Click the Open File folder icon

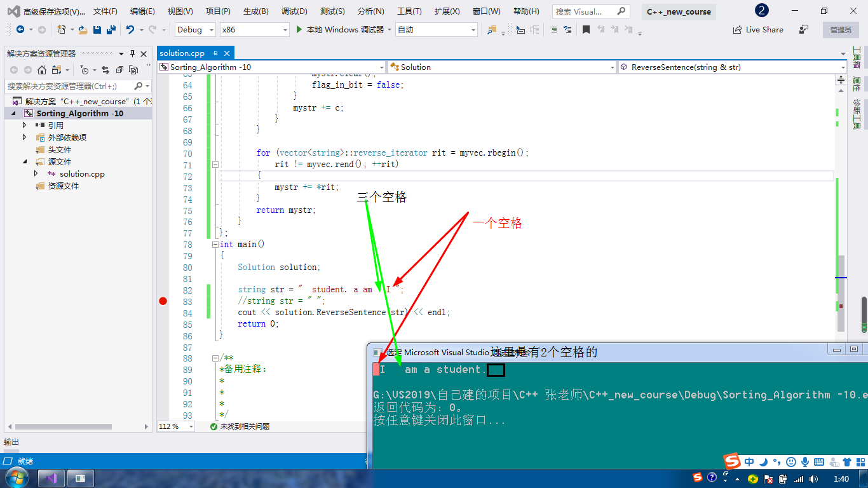coord(83,30)
